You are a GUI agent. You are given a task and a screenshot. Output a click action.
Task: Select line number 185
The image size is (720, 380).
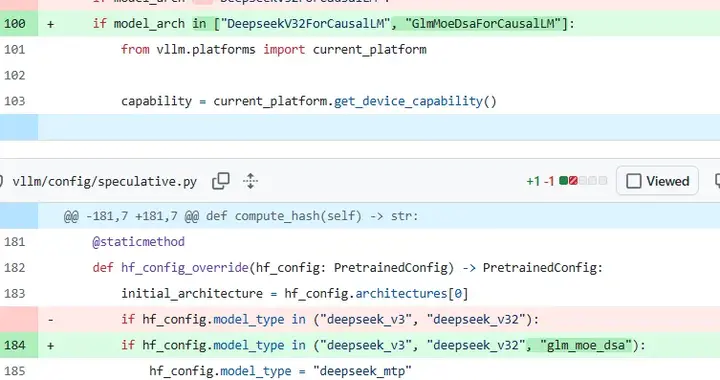(x=15, y=370)
